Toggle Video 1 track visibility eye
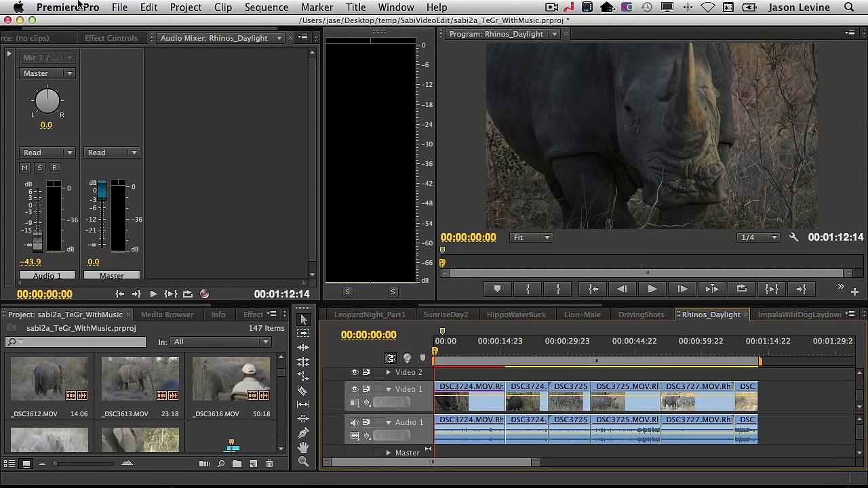The width and height of the screenshot is (868, 488). pyautogui.click(x=354, y=389)
